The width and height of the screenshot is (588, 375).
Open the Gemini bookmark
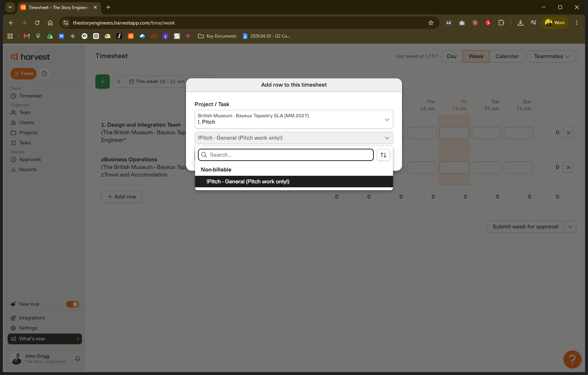tap(73, 36)
